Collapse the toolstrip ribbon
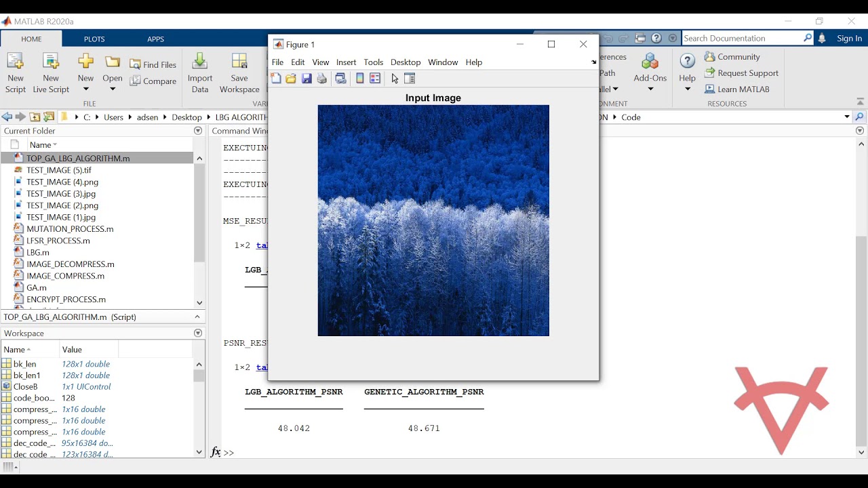 coord(860,102)
